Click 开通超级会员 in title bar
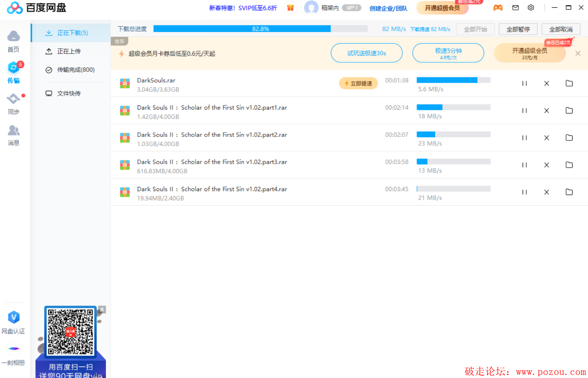Image resolution: width=588 pixels, height=378 pixels. point(442,8)
